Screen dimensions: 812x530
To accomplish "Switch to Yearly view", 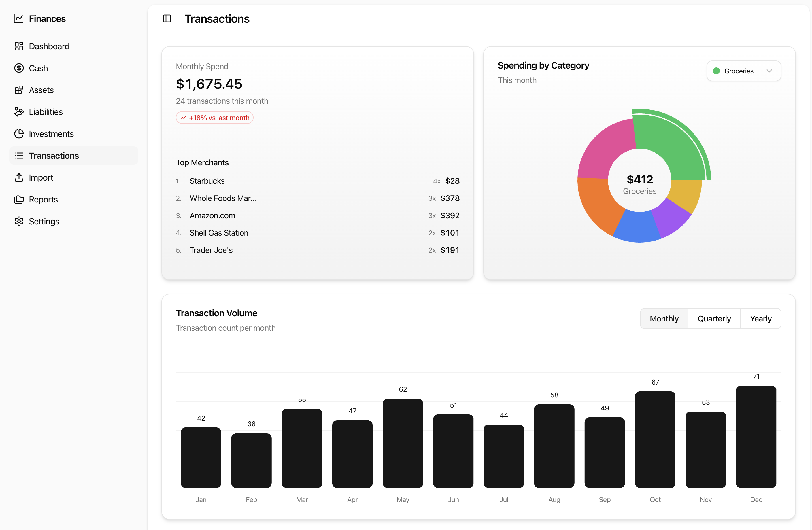I will click(x=760, y=318).
